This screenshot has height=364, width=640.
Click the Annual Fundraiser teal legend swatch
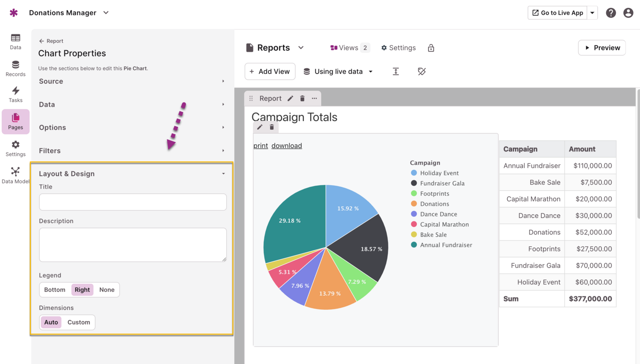coord(413,245)
